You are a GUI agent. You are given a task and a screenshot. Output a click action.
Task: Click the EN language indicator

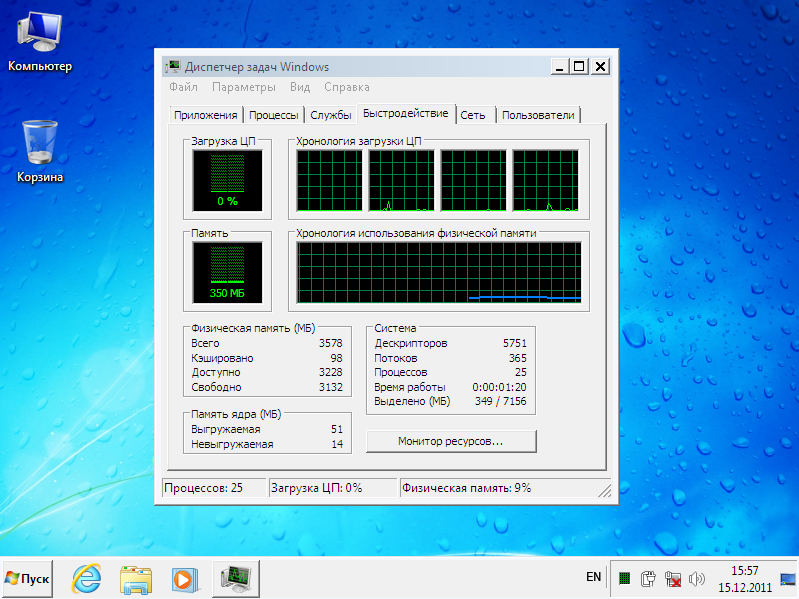(593, 577)
